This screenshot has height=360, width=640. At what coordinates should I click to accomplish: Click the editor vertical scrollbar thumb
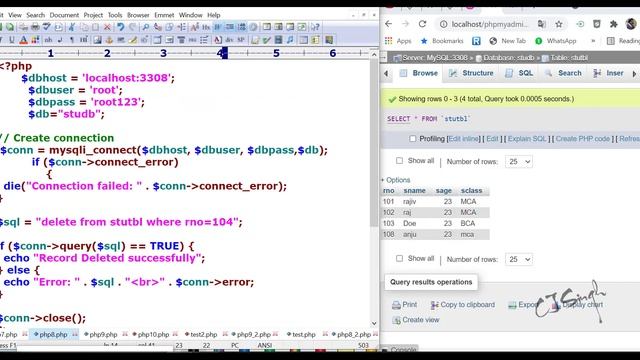point(374,143)
